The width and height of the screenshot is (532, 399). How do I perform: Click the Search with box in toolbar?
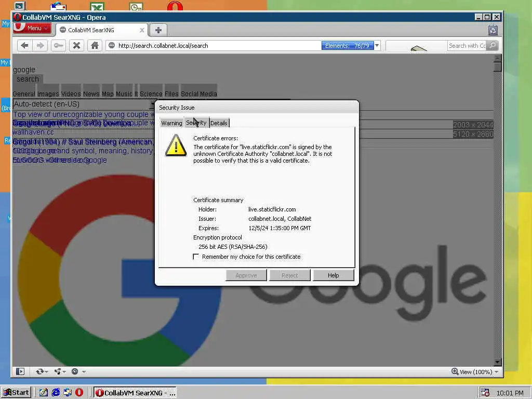(x=467, y=46)
